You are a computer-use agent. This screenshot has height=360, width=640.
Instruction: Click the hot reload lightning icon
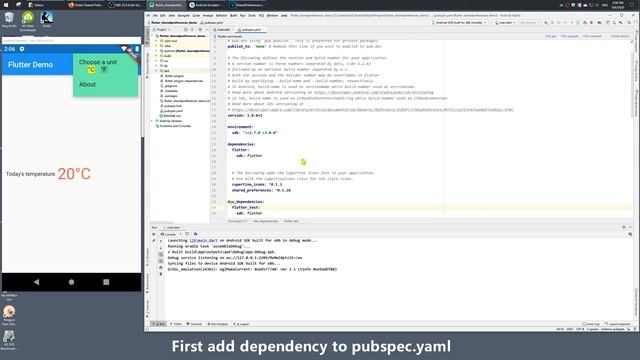coord(180,234)
